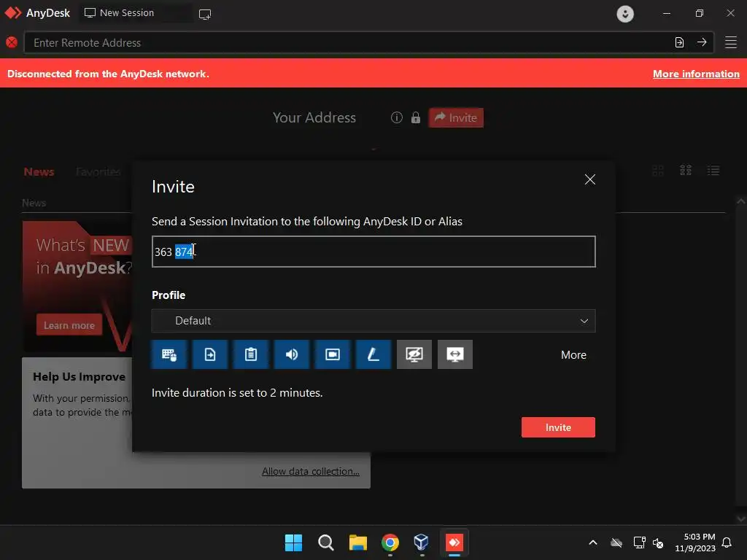Click the AnyDesk logo
747x560 pixels.
coord(37,13)
